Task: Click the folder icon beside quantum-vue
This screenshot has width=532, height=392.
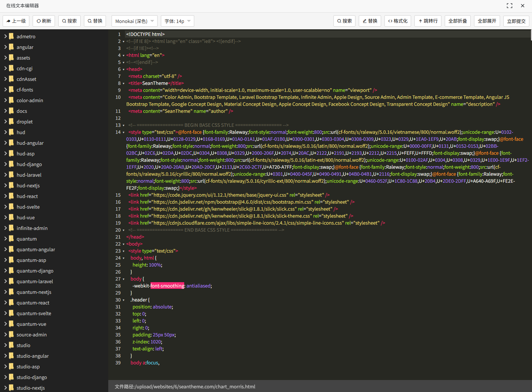Action: tap(11, 324)
